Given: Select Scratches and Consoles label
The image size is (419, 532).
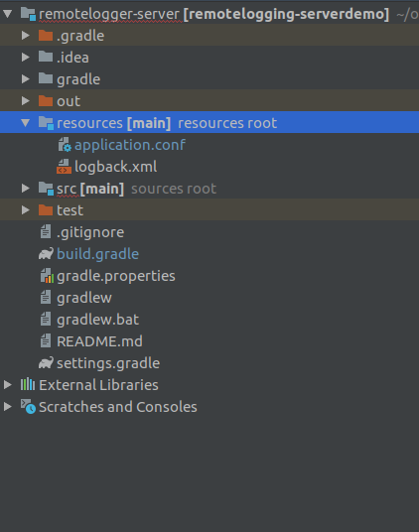Looking at the screenshot, I should (x=118, y=407).
